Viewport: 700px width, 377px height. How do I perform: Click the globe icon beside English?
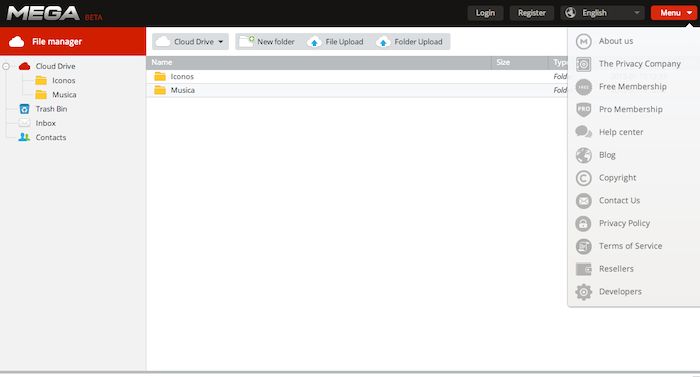(x=571, y=13)
